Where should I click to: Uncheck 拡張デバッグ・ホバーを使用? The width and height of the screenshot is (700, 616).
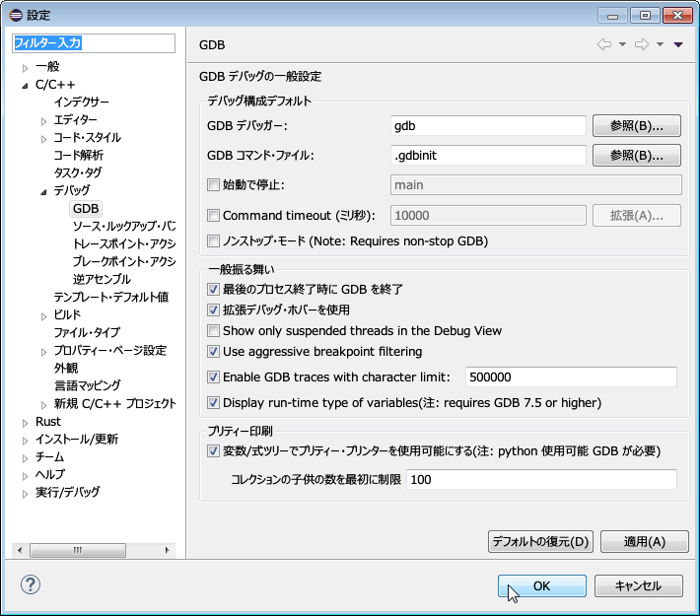tap(213, 309)
